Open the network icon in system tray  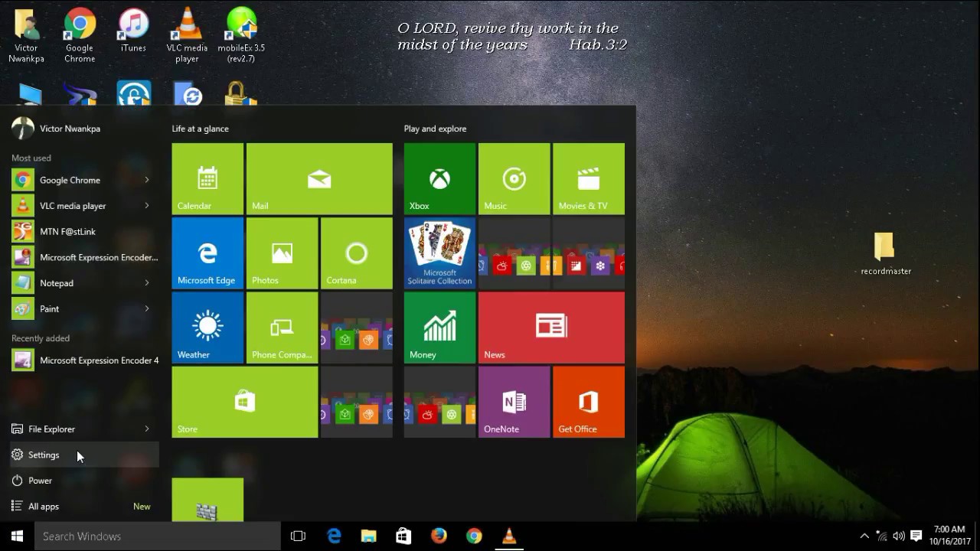(x=881, y=536)
